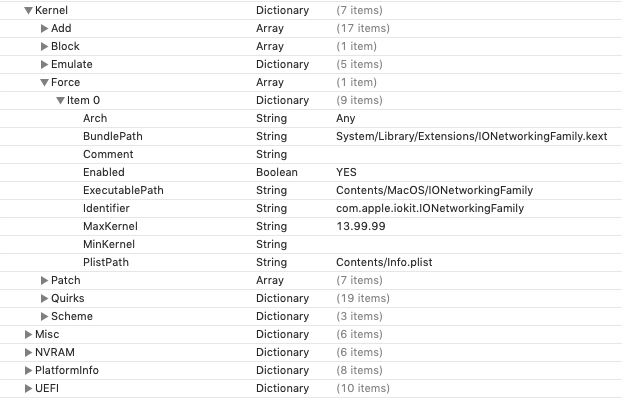The height and width of the screenshot is (416, 622).
Task: Expand the UEFI section
Action: coord(28,389)
